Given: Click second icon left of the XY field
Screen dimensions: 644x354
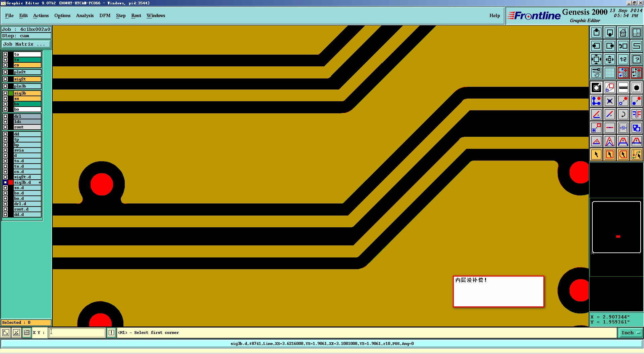Looking at the screenshot, I should tap(16, 333).
